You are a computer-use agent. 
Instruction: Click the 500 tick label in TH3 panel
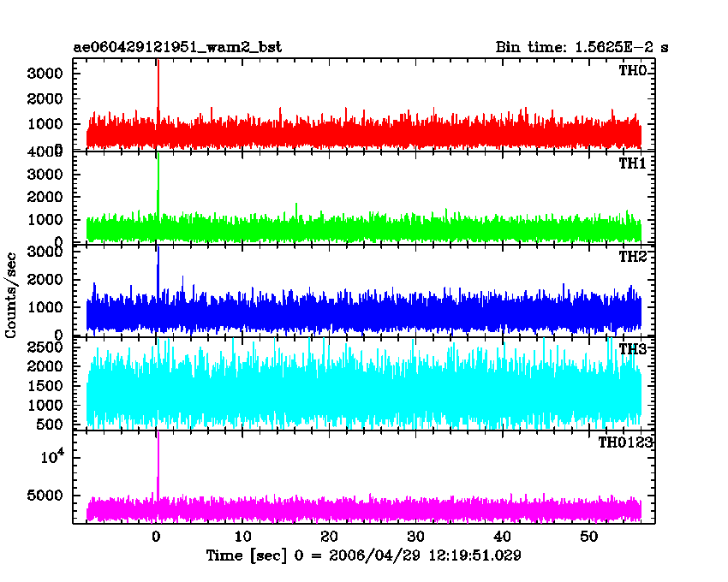click(50, 425)
